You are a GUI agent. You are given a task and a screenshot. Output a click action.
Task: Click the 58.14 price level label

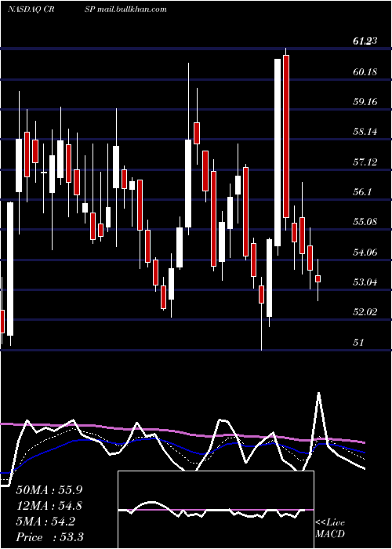(365, 132)
